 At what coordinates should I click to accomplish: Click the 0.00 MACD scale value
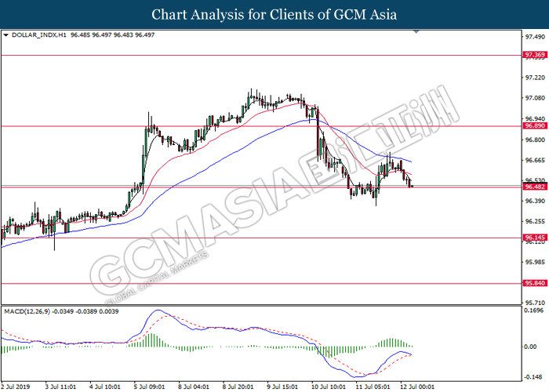click(531, 347)
